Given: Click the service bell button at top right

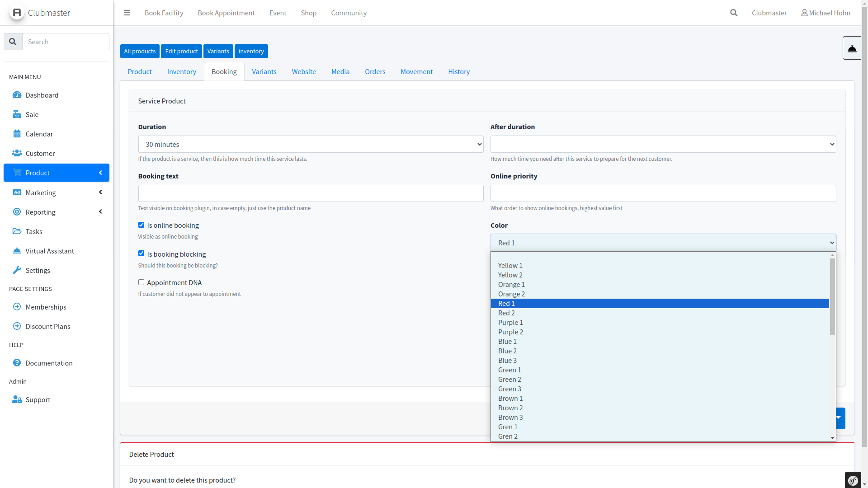Looking at the screenshot, I should (x=852, y=48).
